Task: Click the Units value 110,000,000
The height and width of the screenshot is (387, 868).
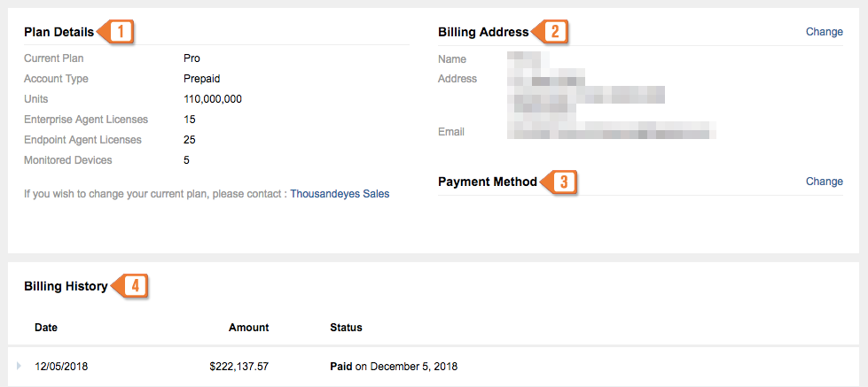Action: [213, 99]
